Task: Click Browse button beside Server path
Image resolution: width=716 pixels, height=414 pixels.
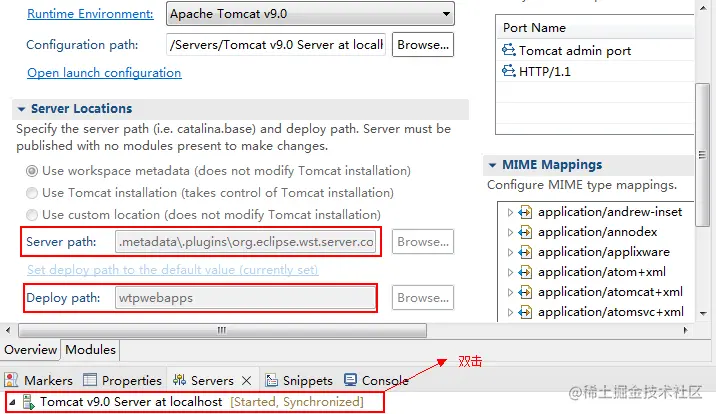Action: (x=423, y=242)
